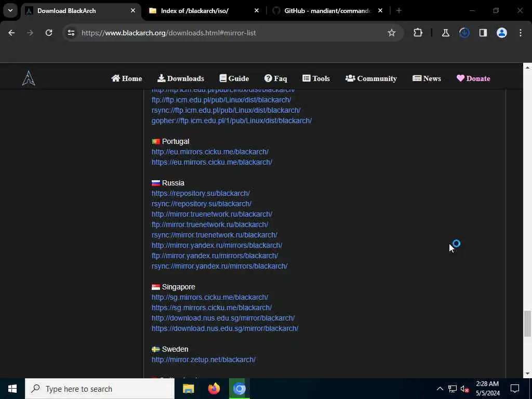Close the GitHub mandiant tab
532x399 pixels.
coord(380,11)
